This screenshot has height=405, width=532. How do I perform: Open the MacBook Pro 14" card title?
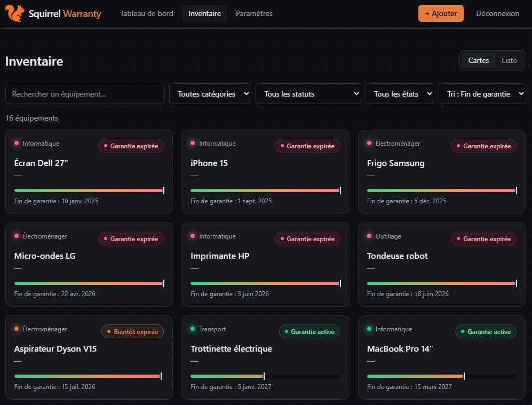(x=400, y=348)
